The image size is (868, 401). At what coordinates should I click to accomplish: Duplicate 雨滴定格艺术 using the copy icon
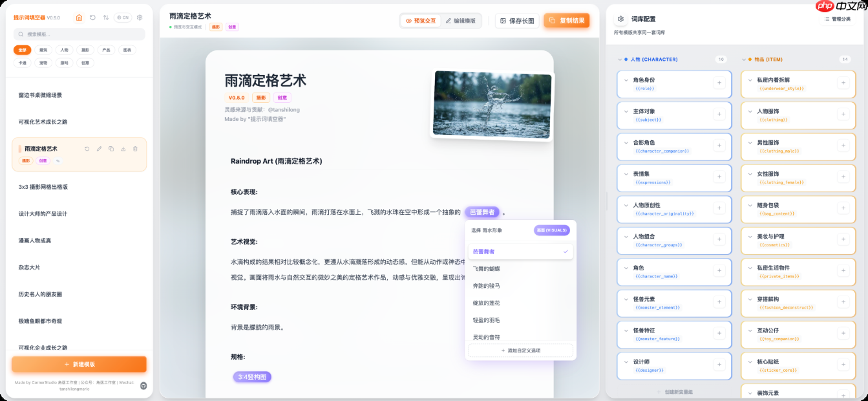(x=111, y=149)
